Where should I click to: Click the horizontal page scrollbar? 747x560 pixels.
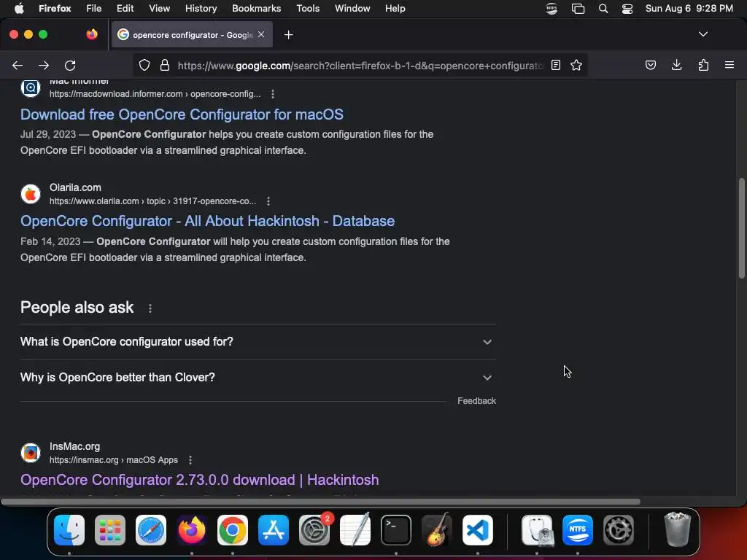pos(321,502)
